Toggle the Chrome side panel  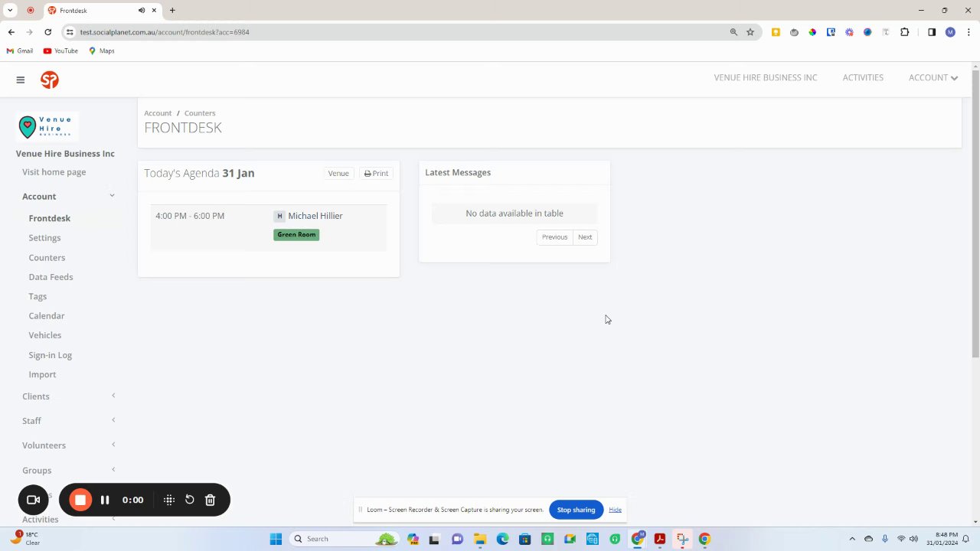click(x=932, y=32)
